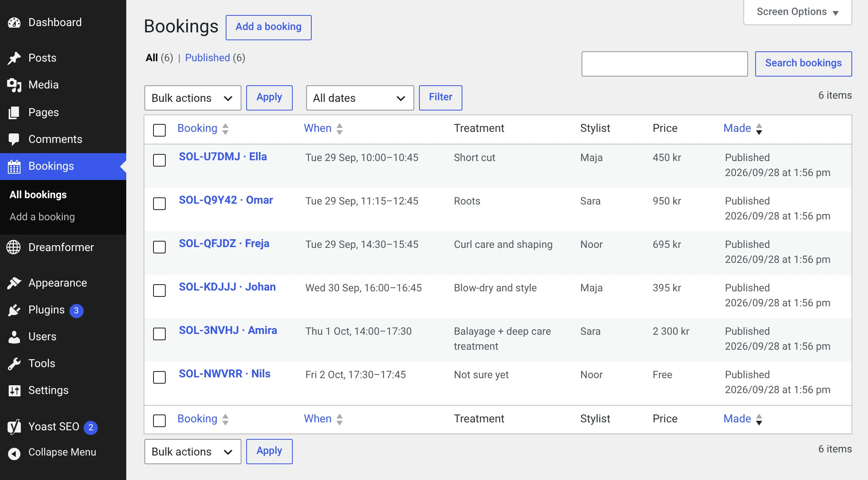Viewport: 868px width, 480px height.
Task: Tick the SOL-NWVRR Nils row checkbox
Action: 159,377
